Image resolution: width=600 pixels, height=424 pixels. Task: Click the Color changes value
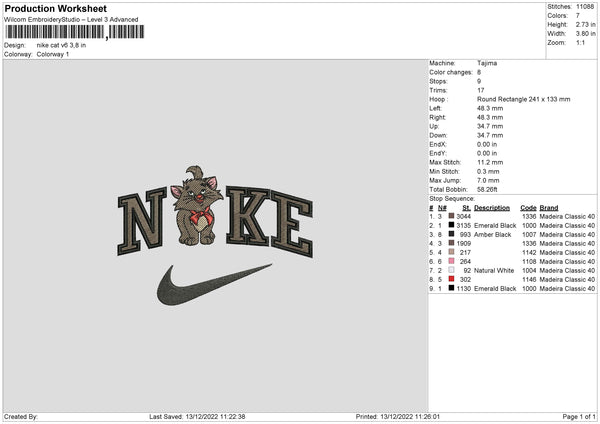coord(479,72)
